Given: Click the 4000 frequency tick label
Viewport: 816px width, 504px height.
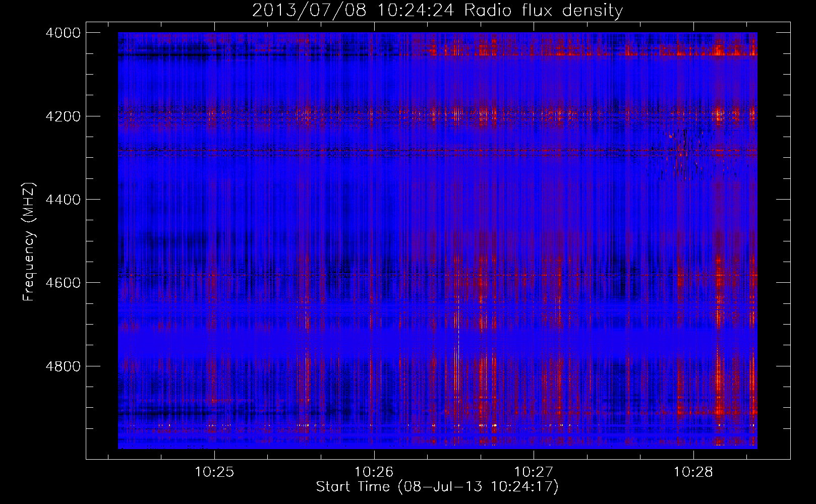Looking at the screenshot, I should click(x=63, y=33).
